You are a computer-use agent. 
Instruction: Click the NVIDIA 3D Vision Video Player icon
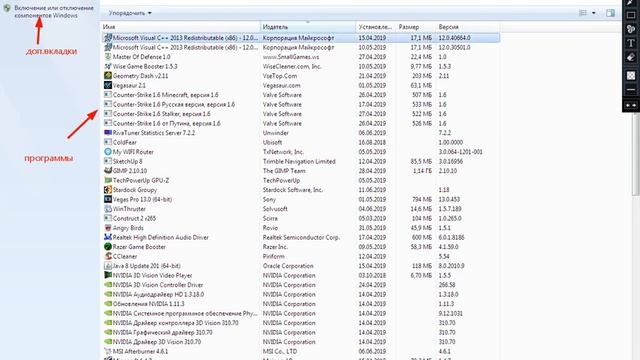tap(108, 275)
